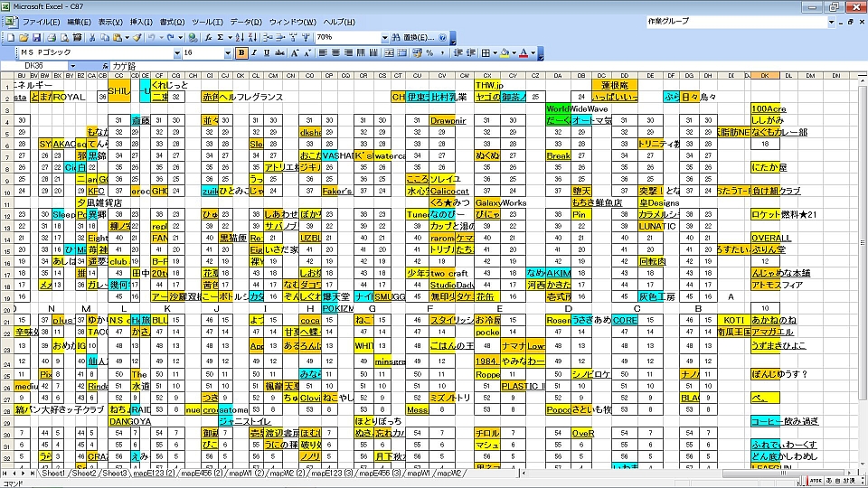Undo the last action
The image size is (868, 488).
point(151,38)
